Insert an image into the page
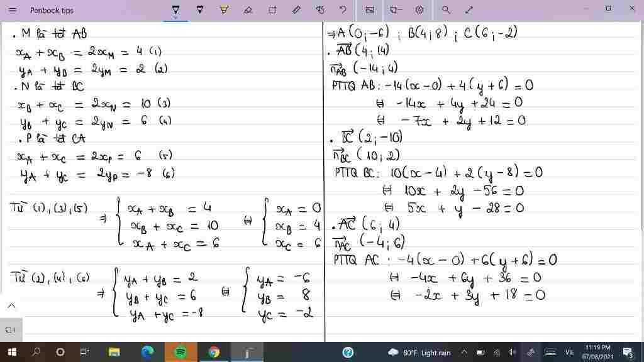The width and height of the screenshot is (644, 362). coord(370,10)
